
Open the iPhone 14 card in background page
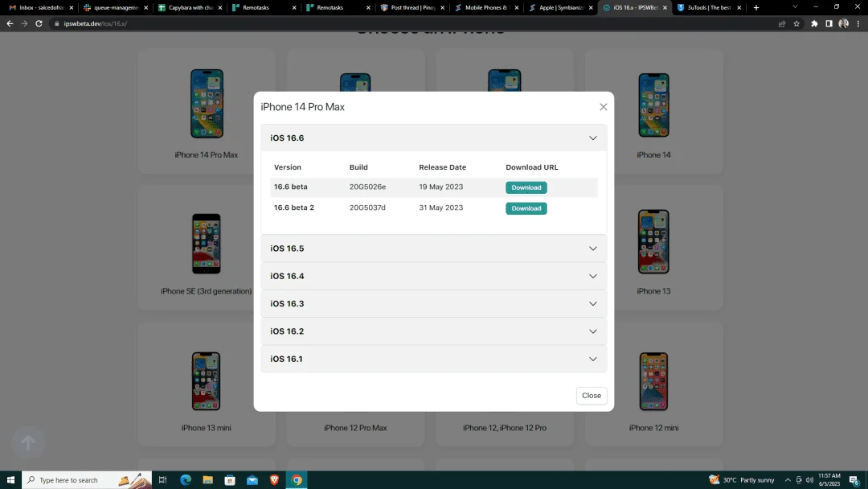point(653,111)
